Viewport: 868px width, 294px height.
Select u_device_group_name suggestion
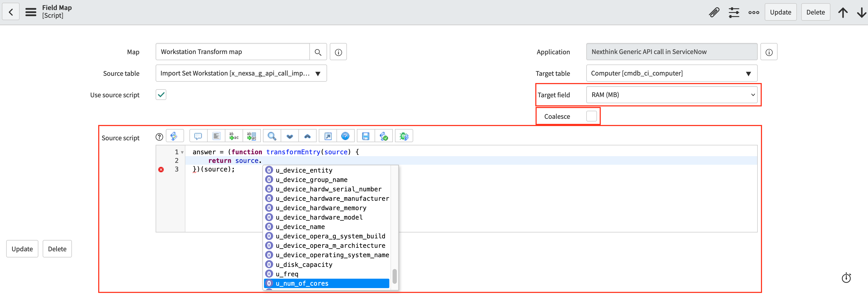[327, 180]
